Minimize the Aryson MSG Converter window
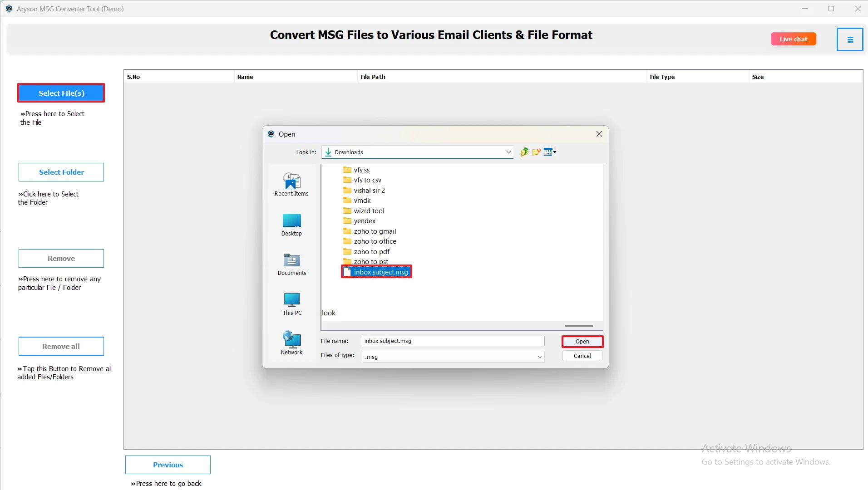This screenshot has width=868, height=490. 805,9
